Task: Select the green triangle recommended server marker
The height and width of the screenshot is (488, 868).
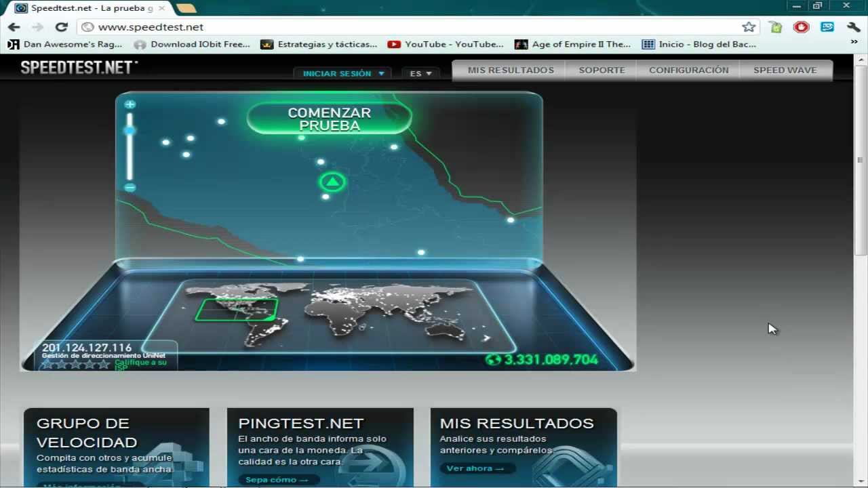Action: pos(332,182)
